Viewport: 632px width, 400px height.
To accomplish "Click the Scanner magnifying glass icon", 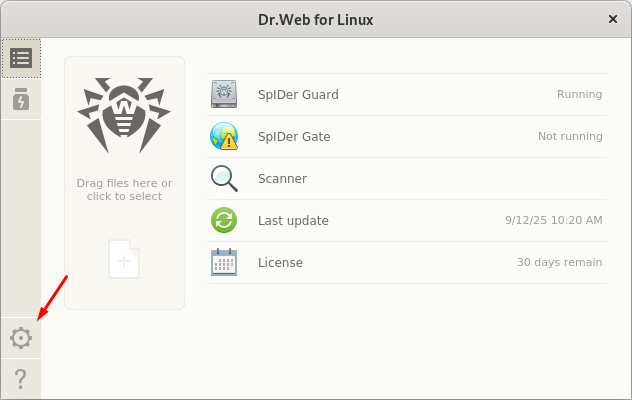I will (224, 178).
